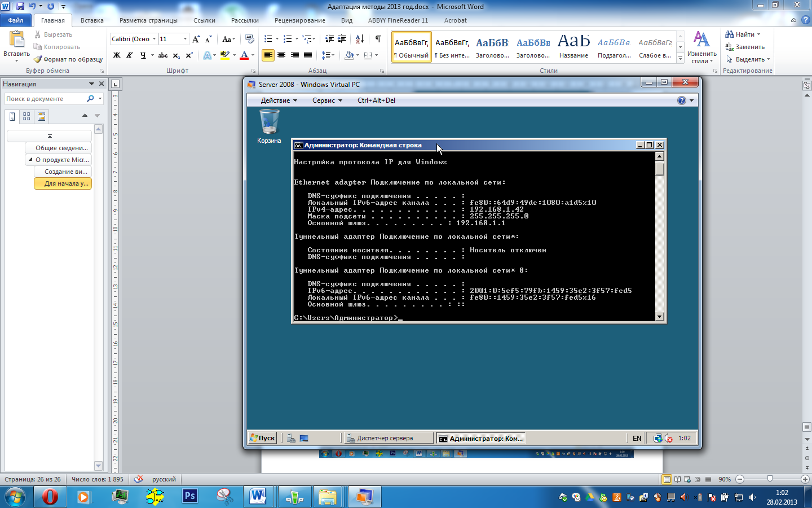Toggle Bold (Ж) formatting
Image resolution: width=812 pixels, height=508 pixels.
(x=117, y=55)
